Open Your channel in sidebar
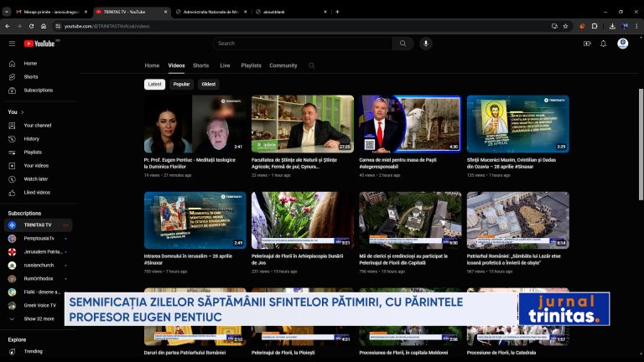 click(39, 126)
